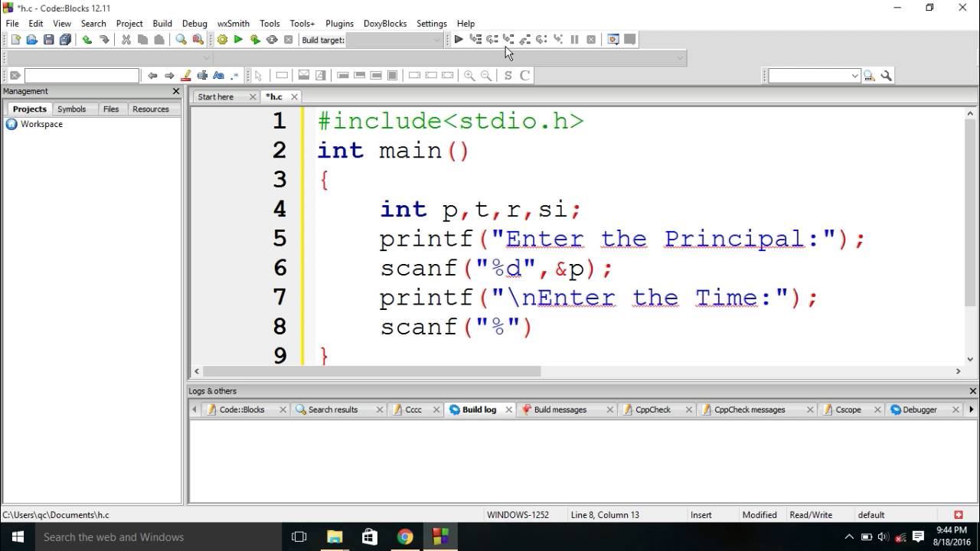Click the Zoom in magnifier icon
980x551 pixels.
tap(469, 76)
